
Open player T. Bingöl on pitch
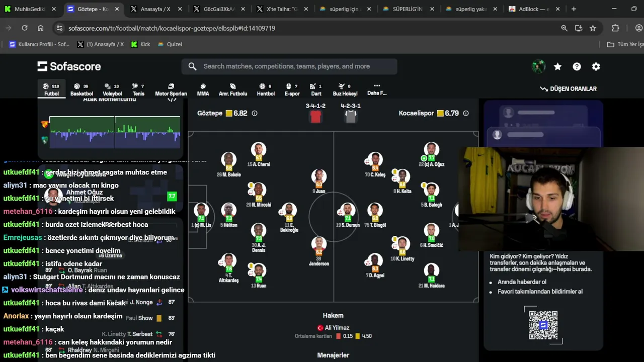click(x=375, y=215)
